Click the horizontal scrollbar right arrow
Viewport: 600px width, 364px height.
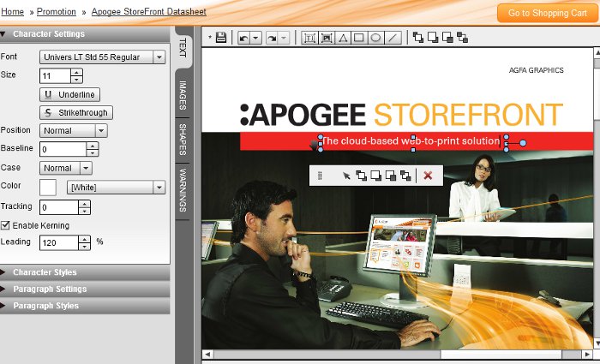tap(587, 354)
